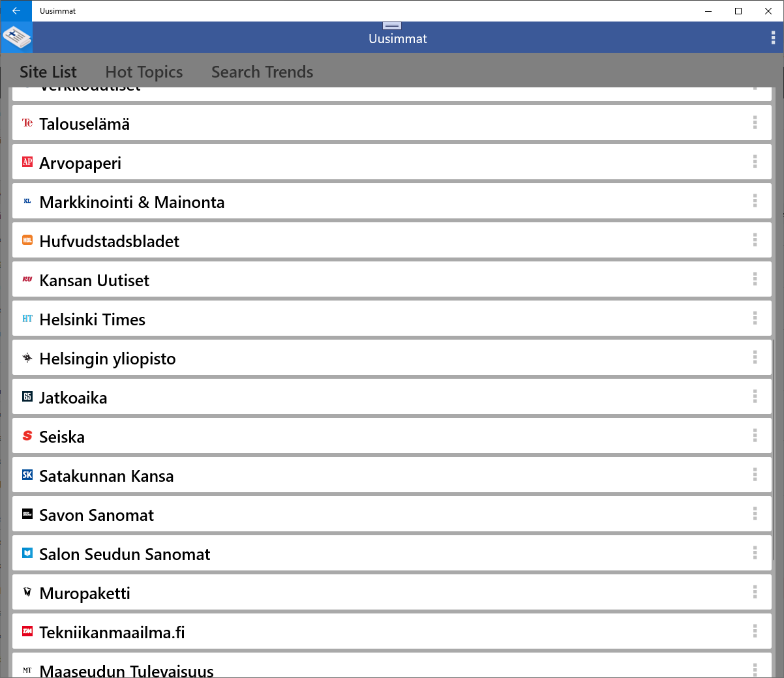The height and width of the screenshot is (678, 784).
Task: Open the Satakunnan Kansa site
Action: point(392,475)
